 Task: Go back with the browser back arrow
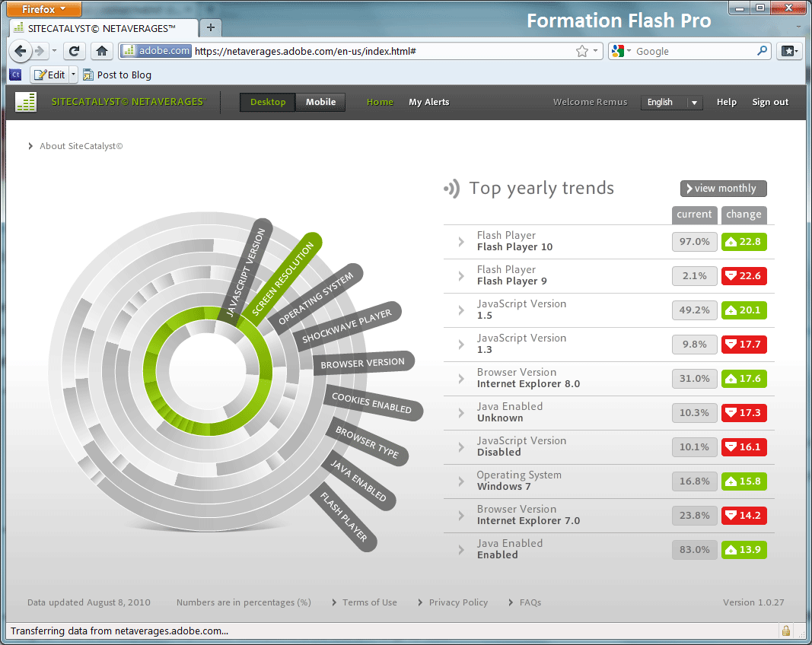[21, 51]
